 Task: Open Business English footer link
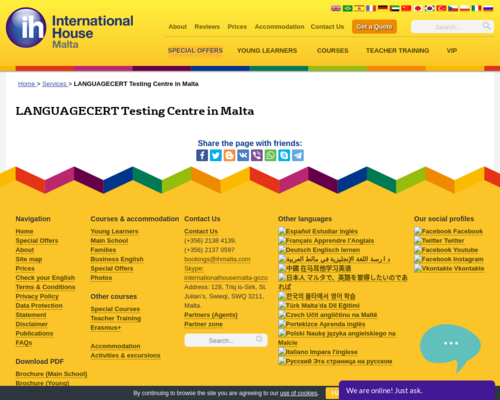tap(117, 259)
